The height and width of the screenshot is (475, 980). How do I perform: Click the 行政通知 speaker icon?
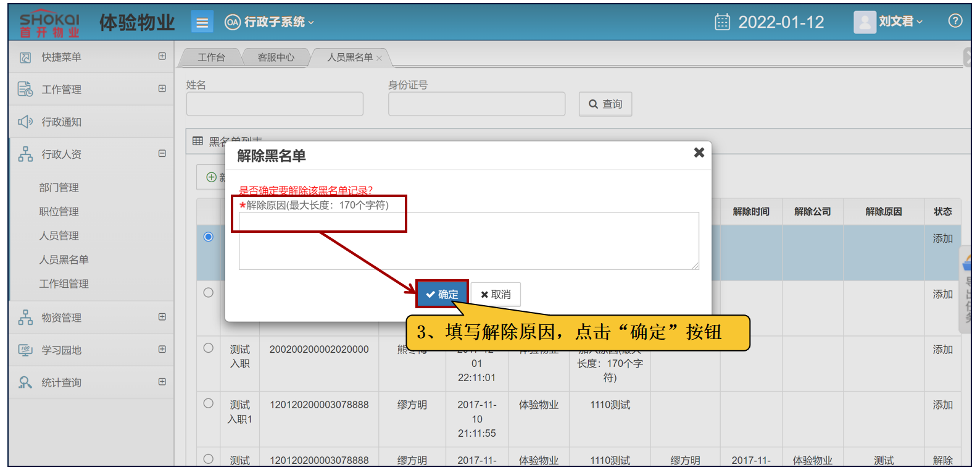25,122
